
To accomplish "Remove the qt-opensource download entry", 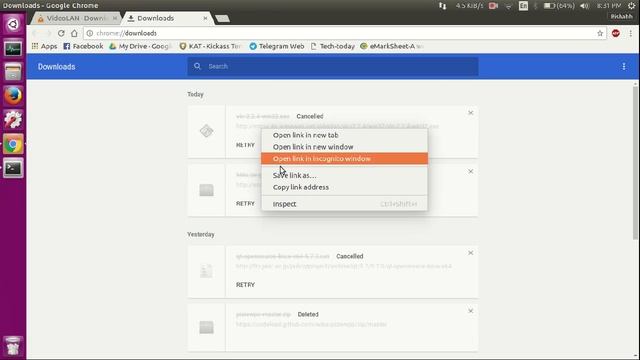I will click(x=471, y=253).
